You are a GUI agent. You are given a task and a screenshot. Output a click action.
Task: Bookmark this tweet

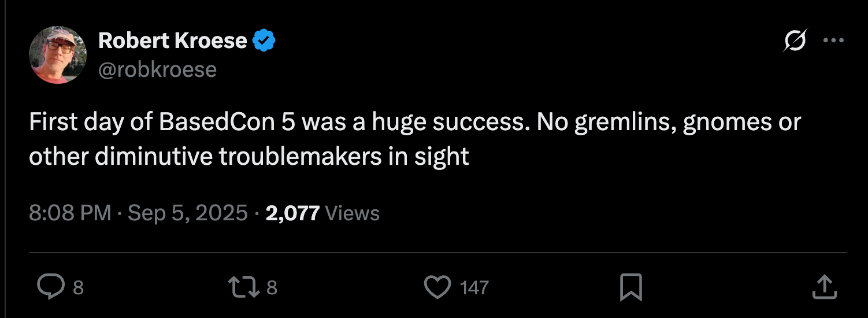[x=630, y=287]
